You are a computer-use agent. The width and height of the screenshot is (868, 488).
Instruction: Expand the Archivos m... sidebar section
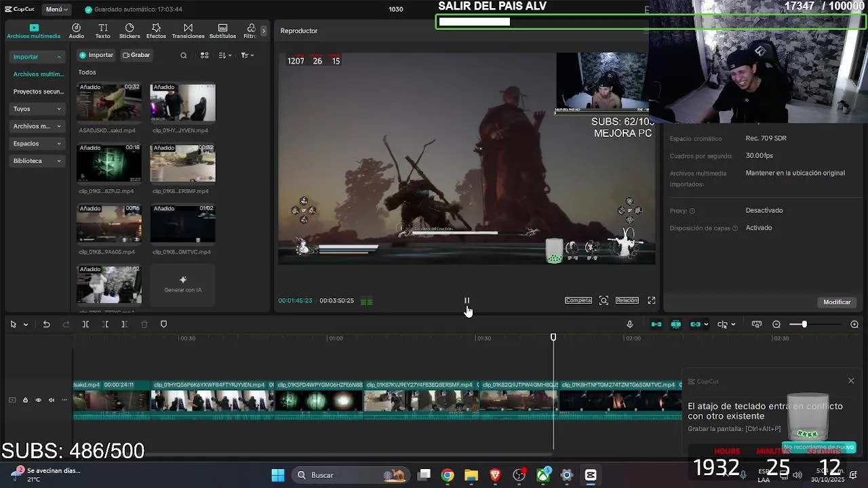click(x=37, y=126)
